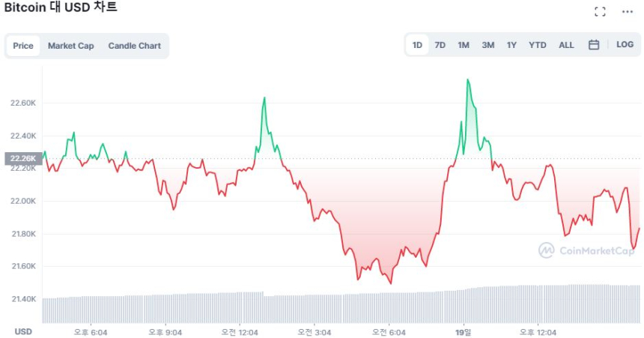Select the 1M time range
Viewport: 644px width, 338px height.
[x=464, y=45]
